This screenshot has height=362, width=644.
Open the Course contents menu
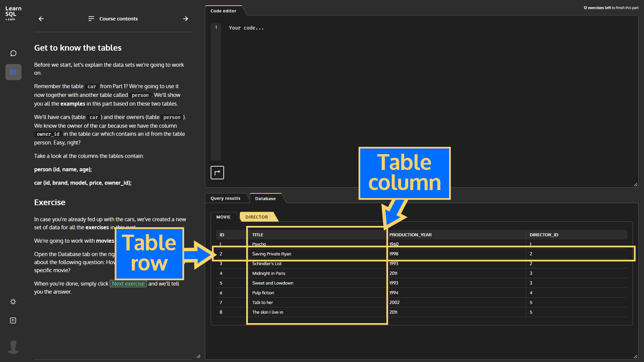tap(113, 19)
